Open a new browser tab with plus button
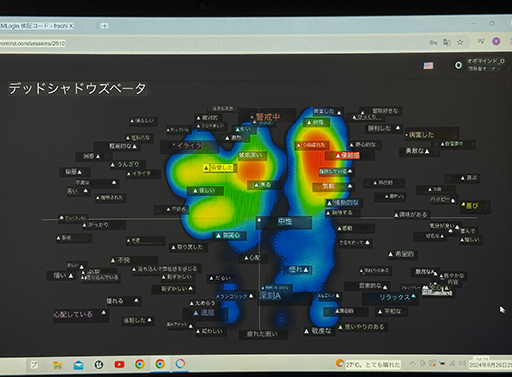This screenshot has height=377, width=512. 104,26
